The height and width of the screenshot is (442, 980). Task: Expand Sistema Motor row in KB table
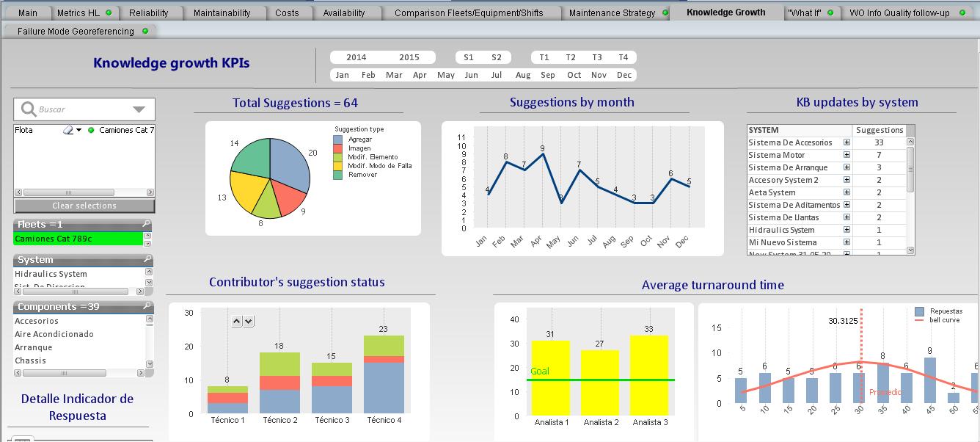point(846,155)
